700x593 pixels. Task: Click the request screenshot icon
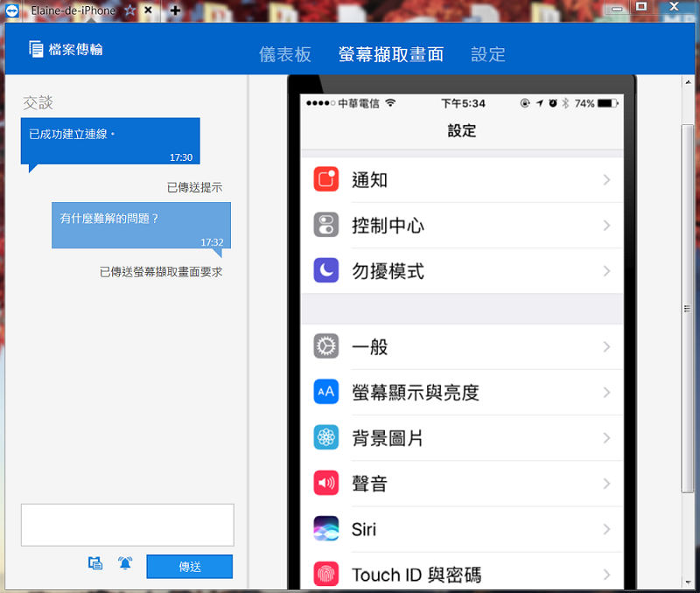[95, 563]
